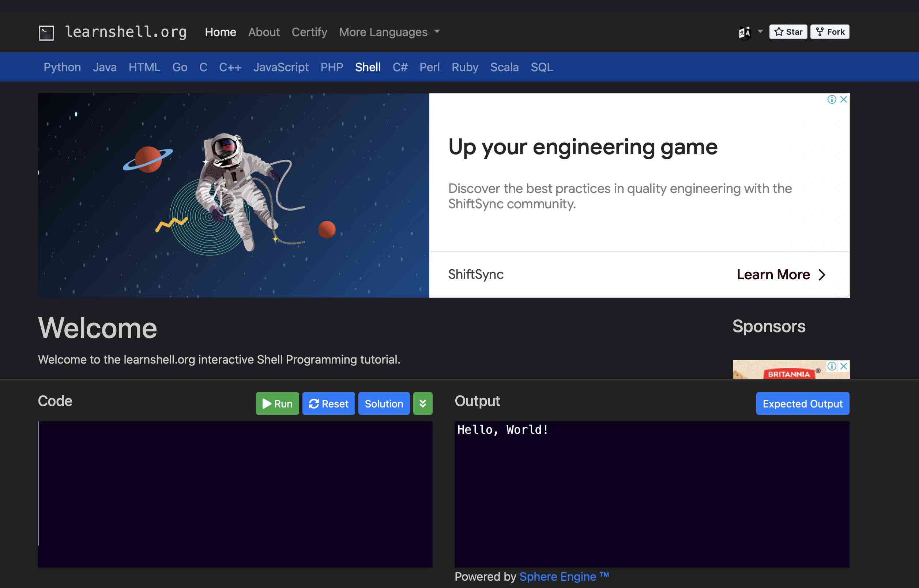
Task: Switch to the Python tutorial tab
Action: [x=62, y=67]
